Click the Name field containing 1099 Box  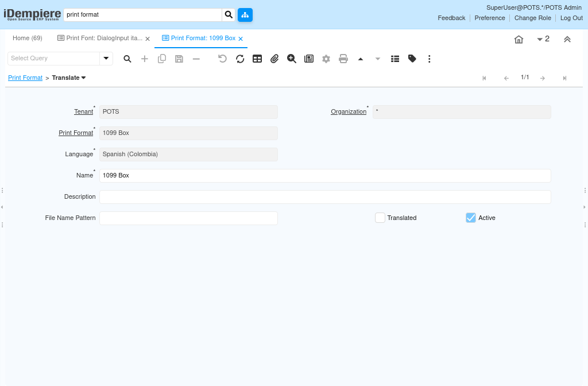click(x=325, y=176)
